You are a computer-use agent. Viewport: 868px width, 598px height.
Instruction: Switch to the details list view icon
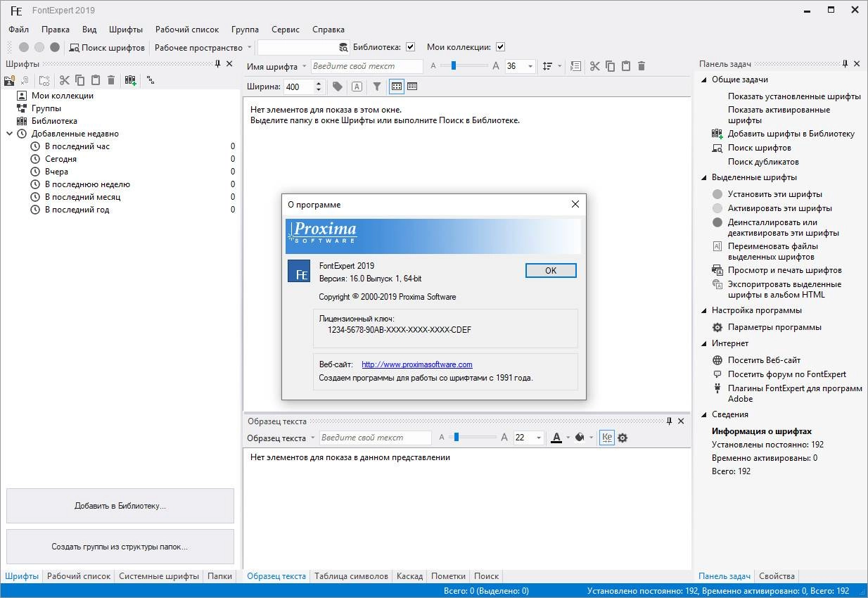pos(412,87)
